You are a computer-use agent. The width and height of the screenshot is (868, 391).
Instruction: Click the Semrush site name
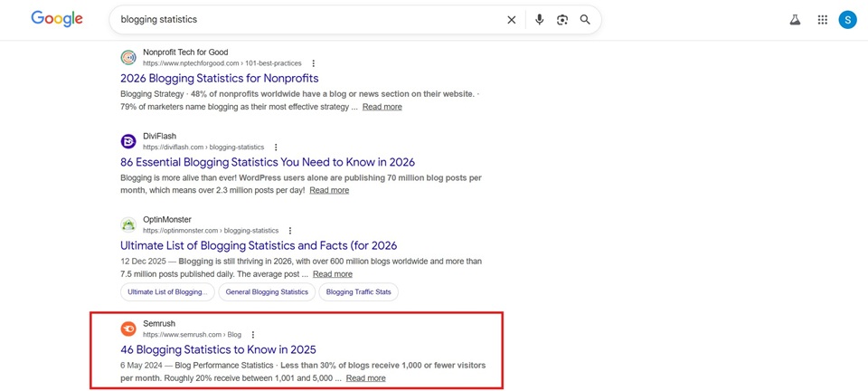click(159, 324)
